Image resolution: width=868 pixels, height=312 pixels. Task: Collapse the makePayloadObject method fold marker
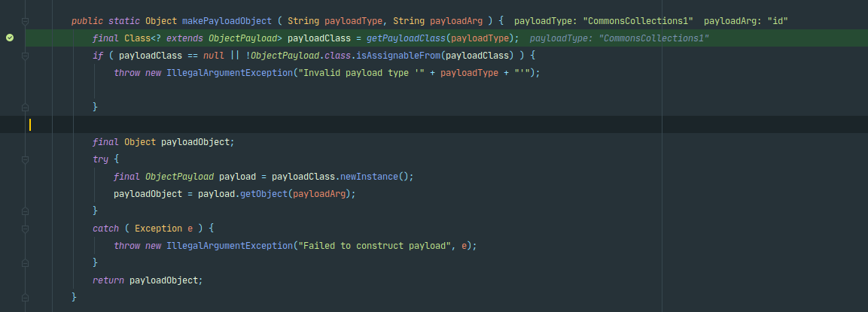click(25, 20)
